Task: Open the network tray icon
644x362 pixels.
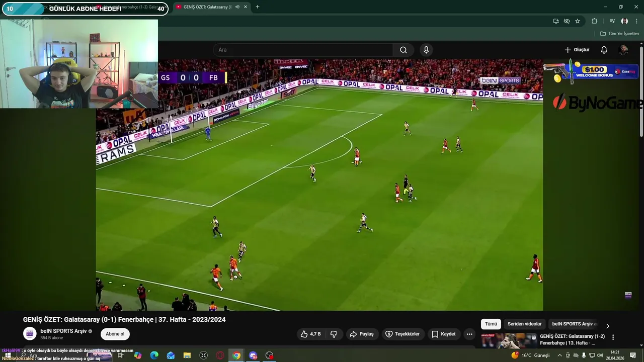Action: point(592,355)
